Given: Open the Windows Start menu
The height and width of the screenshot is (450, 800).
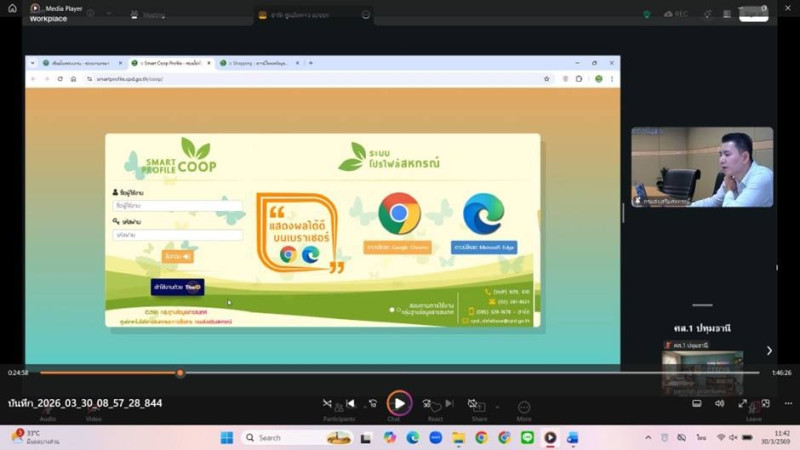Looking at the screenshot, I should (226, 438).
